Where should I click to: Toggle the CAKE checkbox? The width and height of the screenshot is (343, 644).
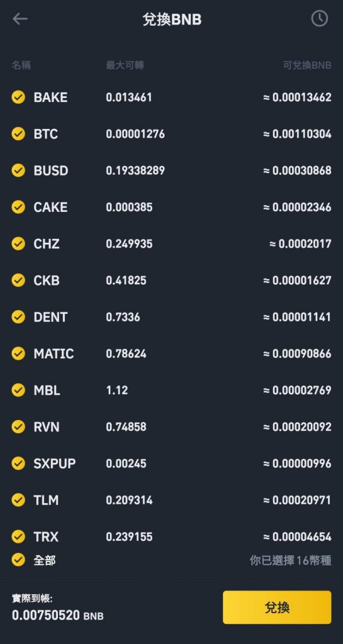point(18,207)
